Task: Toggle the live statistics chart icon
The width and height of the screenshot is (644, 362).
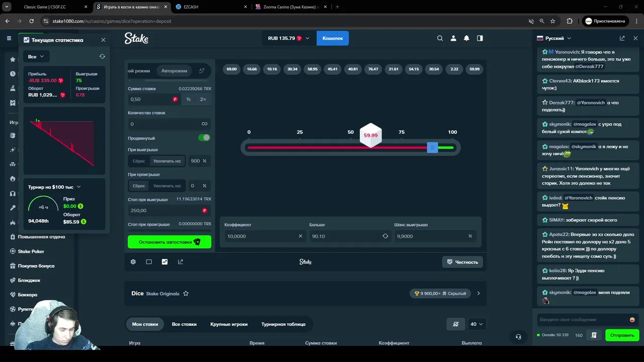Action: pyautogui.click(x=165, y=262)
